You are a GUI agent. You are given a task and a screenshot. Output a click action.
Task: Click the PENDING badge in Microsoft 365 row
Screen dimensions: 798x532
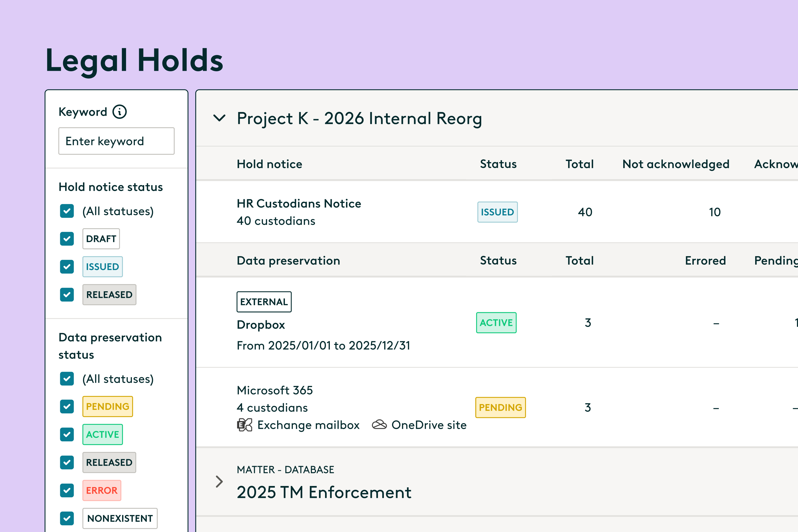(x=500, y=408)
